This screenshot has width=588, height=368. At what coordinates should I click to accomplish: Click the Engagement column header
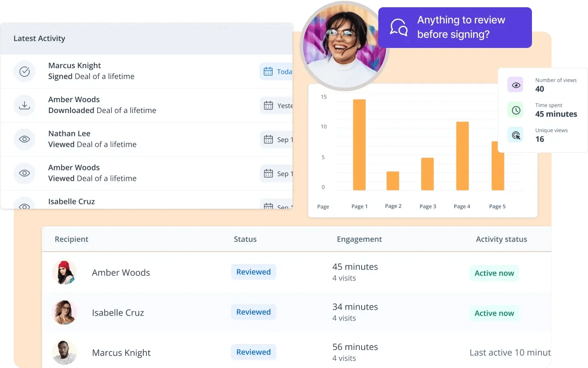[x=359, y=239]
